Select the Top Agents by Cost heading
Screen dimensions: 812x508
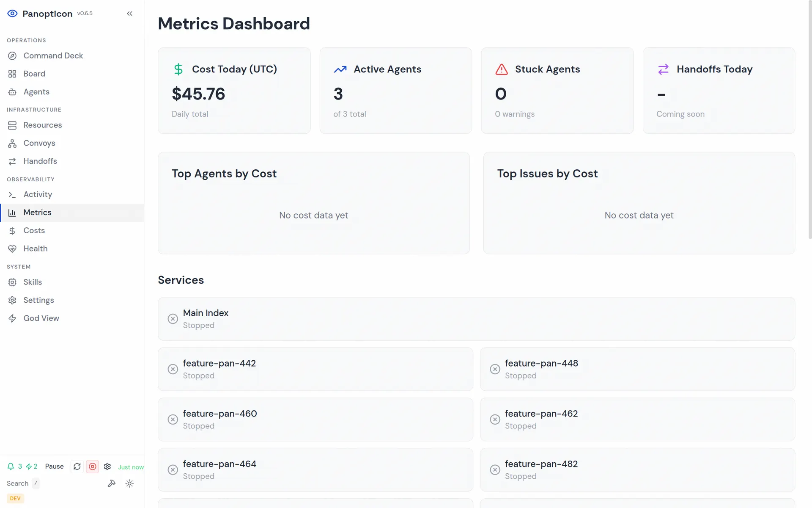(224, 174)
